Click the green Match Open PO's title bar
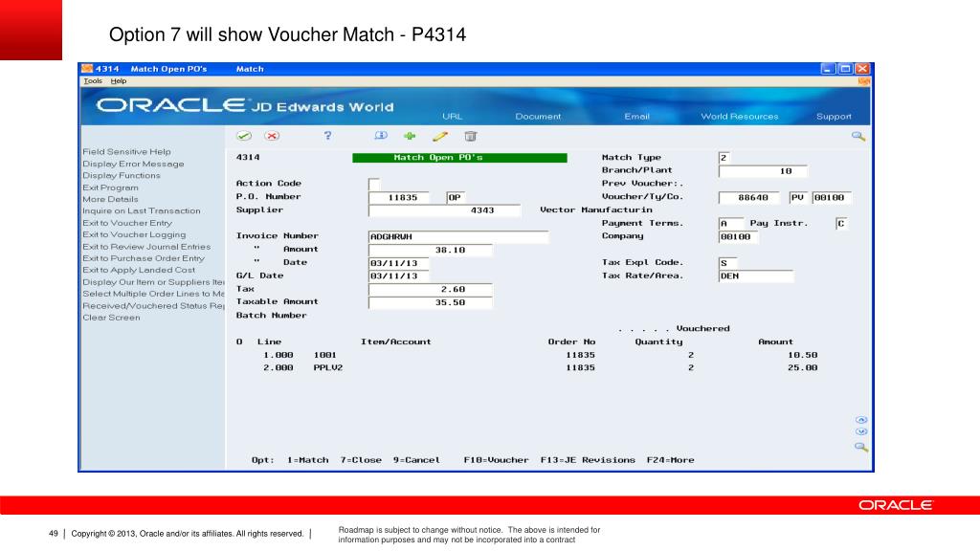 (460, 158)
